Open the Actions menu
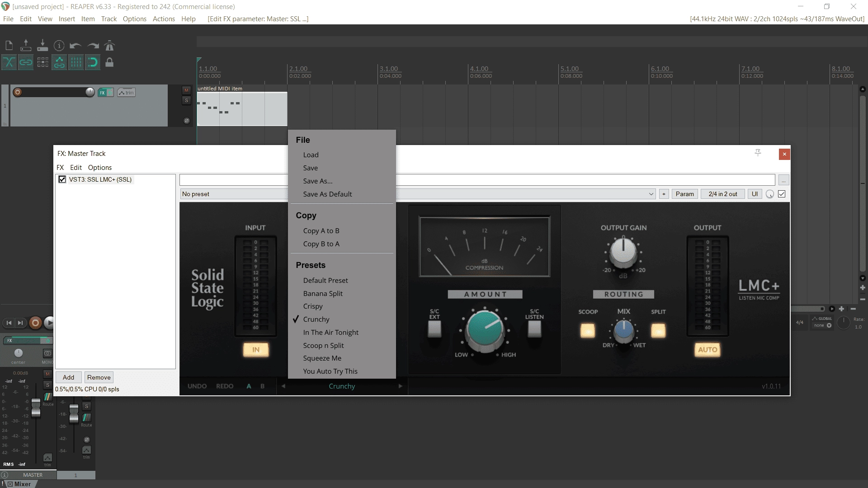Viewport: 868px width, 488px height. (164, 19)
